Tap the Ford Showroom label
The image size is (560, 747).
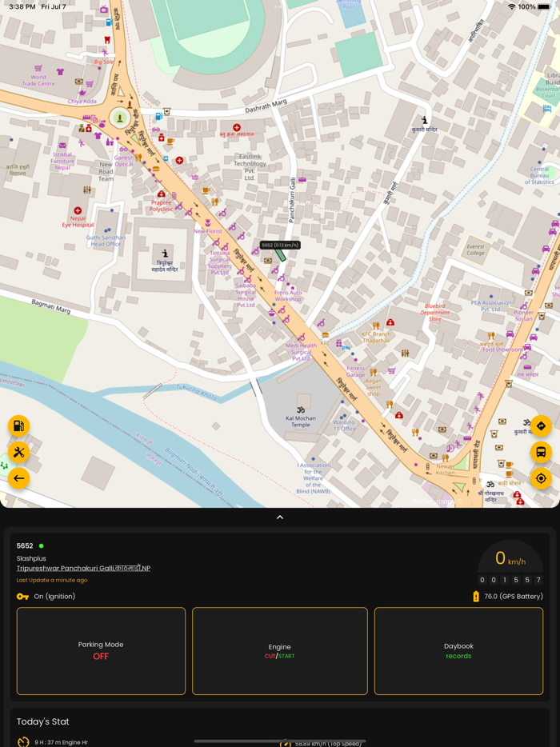click(x=502, y=350)
